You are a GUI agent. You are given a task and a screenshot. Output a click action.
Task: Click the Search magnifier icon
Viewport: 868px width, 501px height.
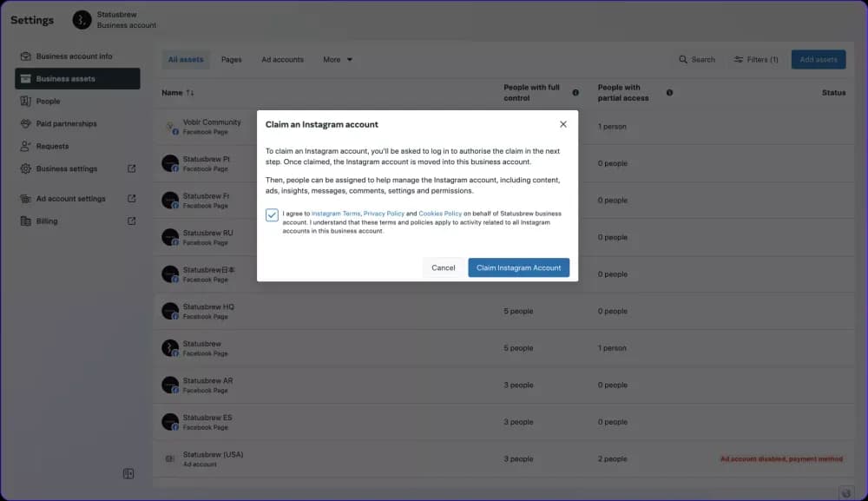click(x=684, y=60)
